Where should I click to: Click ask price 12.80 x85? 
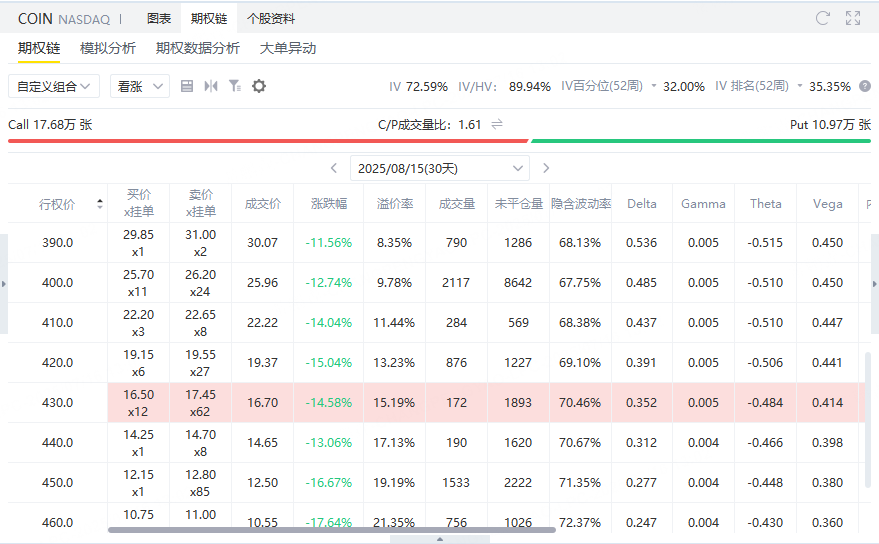[201, 482]
